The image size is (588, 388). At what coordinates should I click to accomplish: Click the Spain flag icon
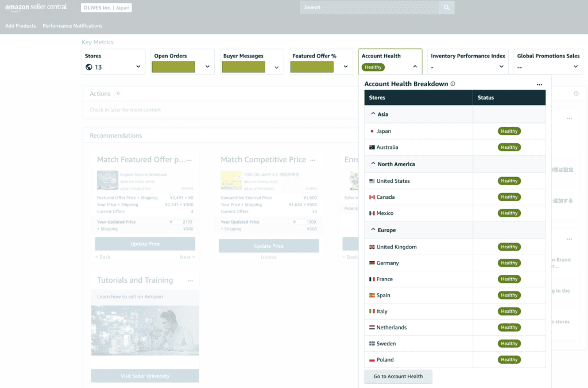[372, 295]
